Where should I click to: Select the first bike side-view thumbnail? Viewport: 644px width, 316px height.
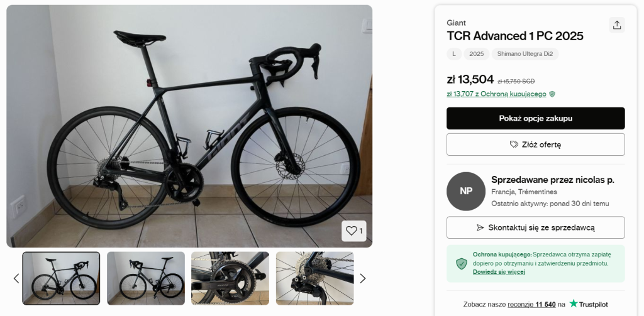62,278
